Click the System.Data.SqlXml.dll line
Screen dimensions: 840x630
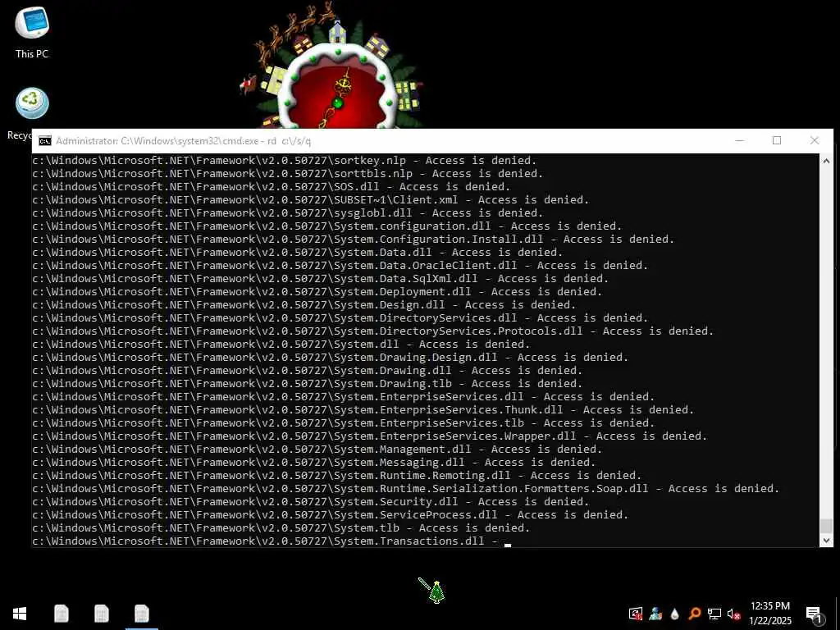point(321,279)
